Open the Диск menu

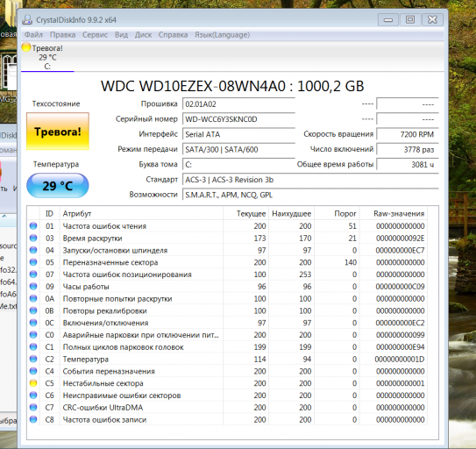tap(143, 35)
